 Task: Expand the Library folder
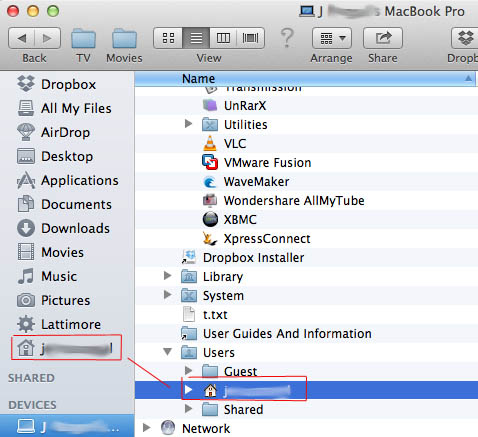167,276
